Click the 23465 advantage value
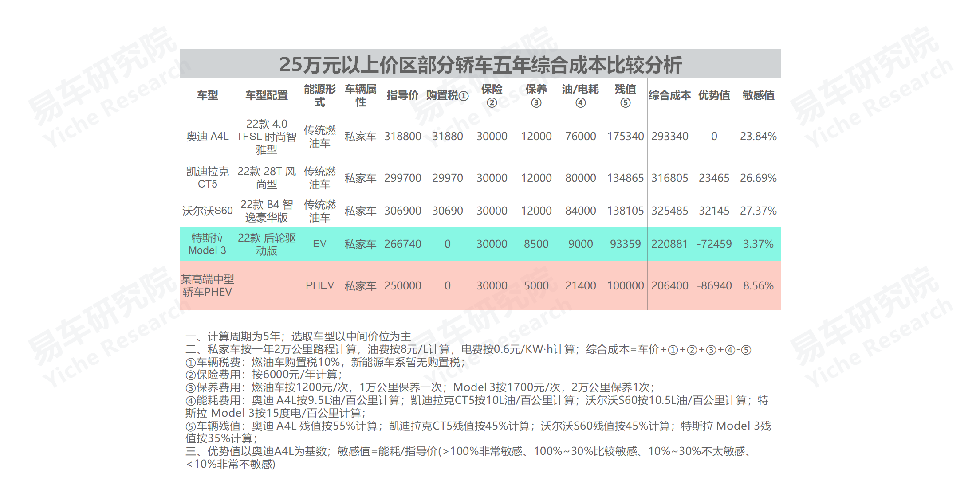Screen dimensions: 980x477 pyautogui.click(x=714, y=178)
